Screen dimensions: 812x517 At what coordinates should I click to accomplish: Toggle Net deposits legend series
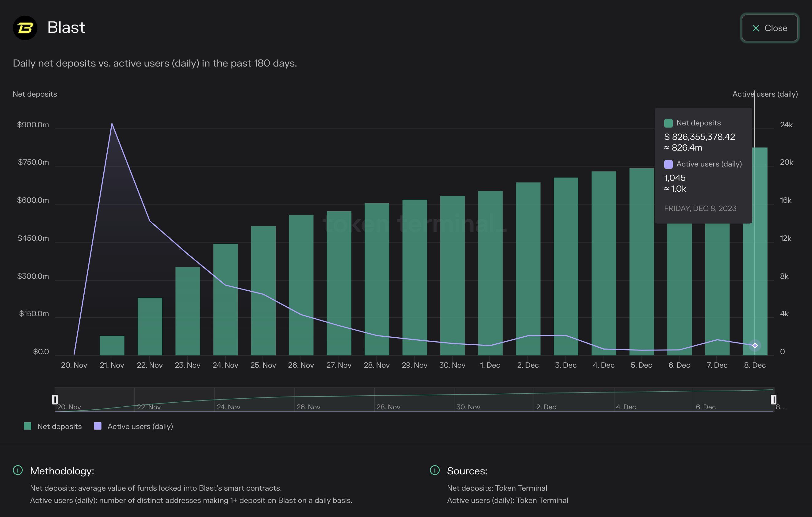59,426
